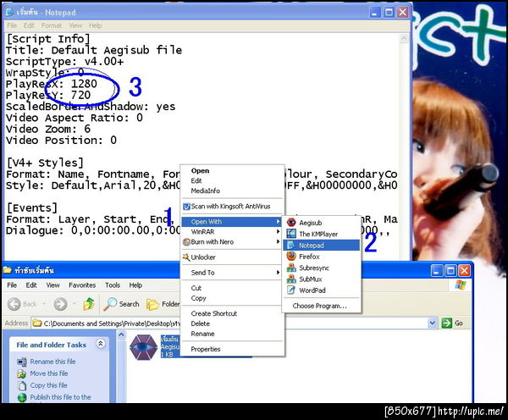Click Explorer window folder title icon

[x=8, y=270]
